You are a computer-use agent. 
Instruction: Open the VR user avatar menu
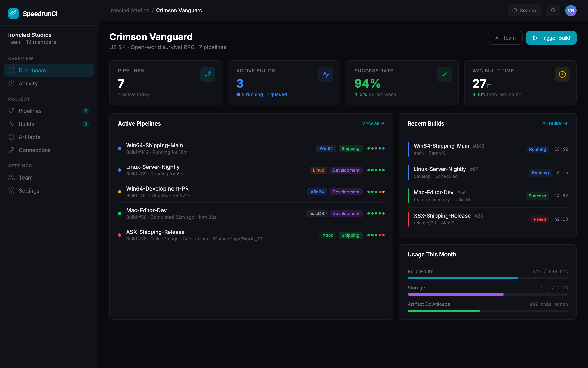tap(571, 10)
